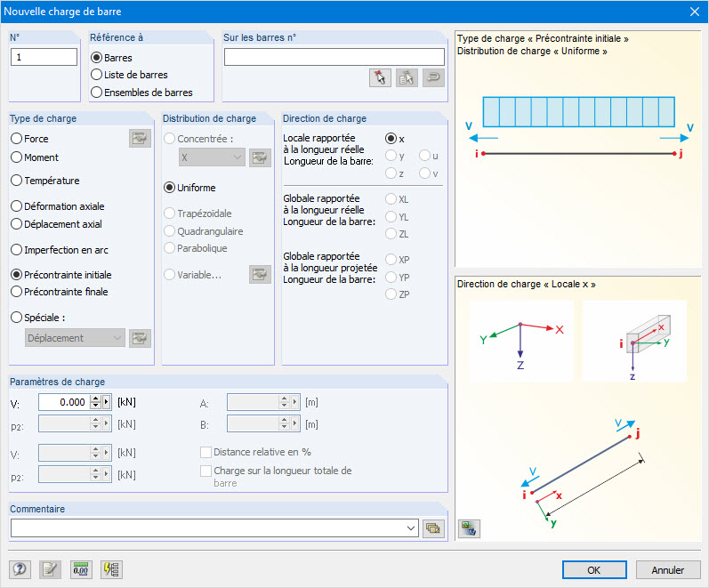709x588 pixels.
Task: Open the Variable distribution edit icon
Action: pyautogui.click(x=260, y=275)
